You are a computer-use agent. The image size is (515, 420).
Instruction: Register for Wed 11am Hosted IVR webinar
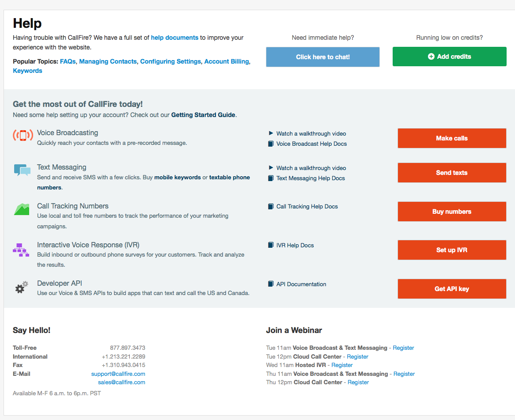342,365
